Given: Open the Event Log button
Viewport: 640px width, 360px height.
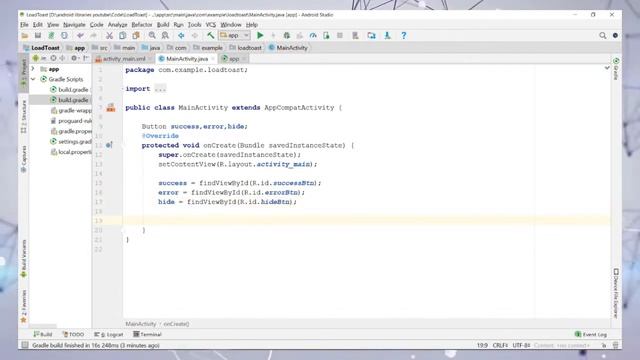Looking at the screenshot, I should pyautogui.click(x=591, y=334).
